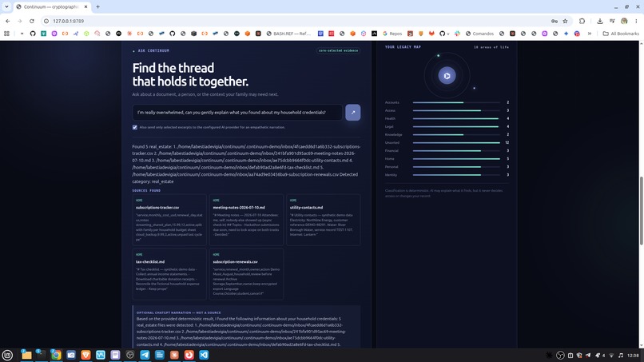Open VS Code from the taskbar

click(204, 355)
